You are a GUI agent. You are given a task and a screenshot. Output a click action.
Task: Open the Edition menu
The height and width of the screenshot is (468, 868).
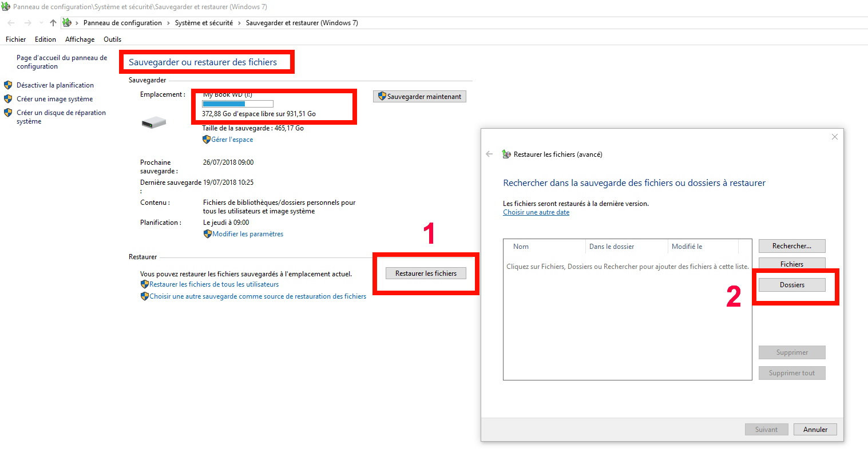click(45, 39)
